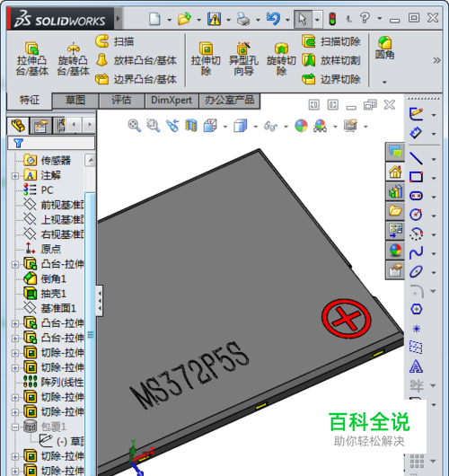This screenshot has width=449, height=476.
Task: Select the Line sketch tool
Action: [x=416, y=158]
